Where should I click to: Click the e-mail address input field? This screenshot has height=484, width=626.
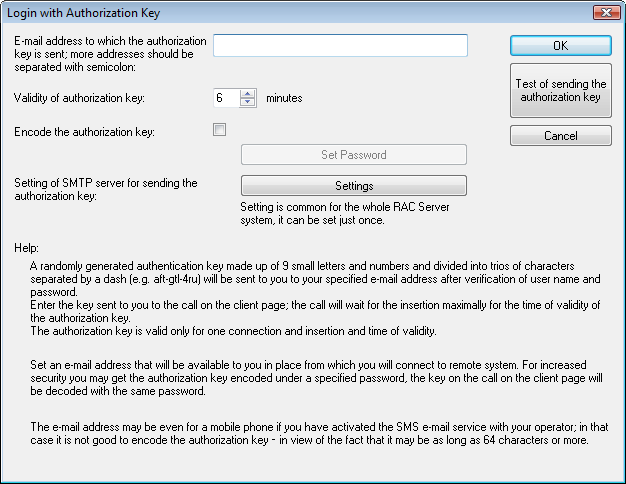[340, 46]
